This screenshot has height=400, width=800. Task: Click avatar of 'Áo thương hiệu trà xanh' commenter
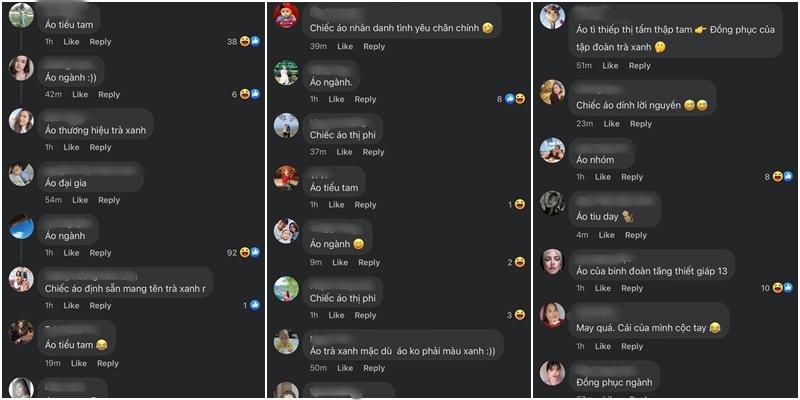click(21, 121)
